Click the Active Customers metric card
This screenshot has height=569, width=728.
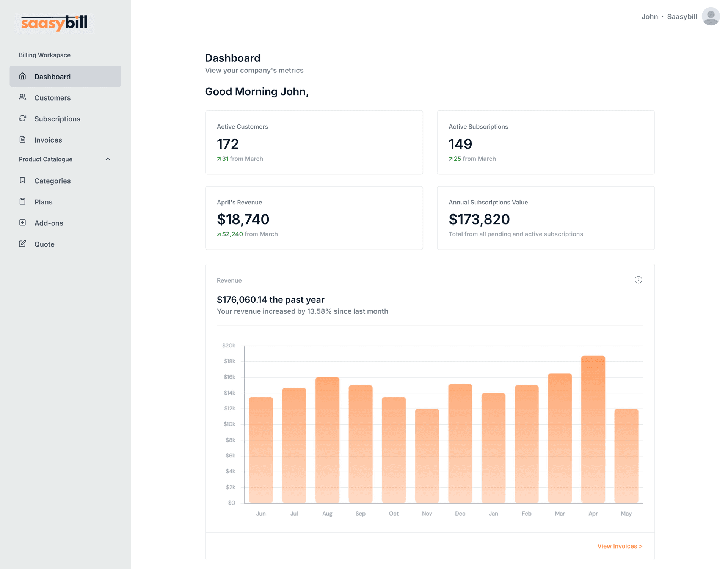(314, 142)
